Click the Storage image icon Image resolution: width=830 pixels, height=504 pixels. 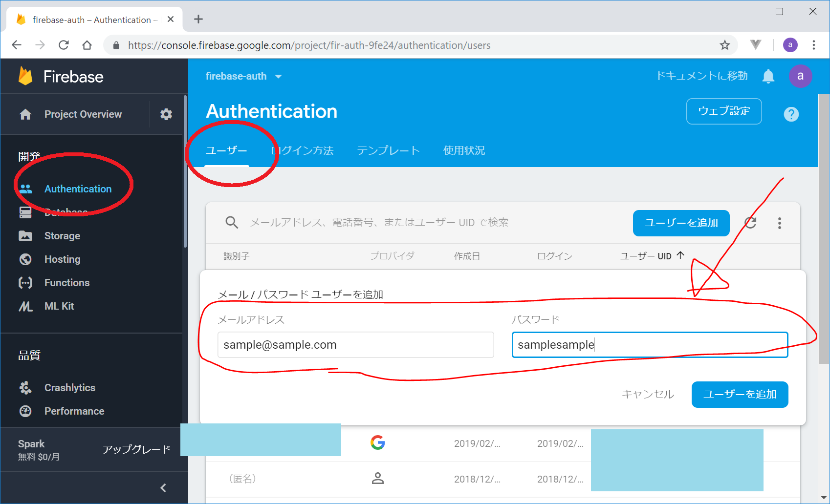[x=25, y=236]
